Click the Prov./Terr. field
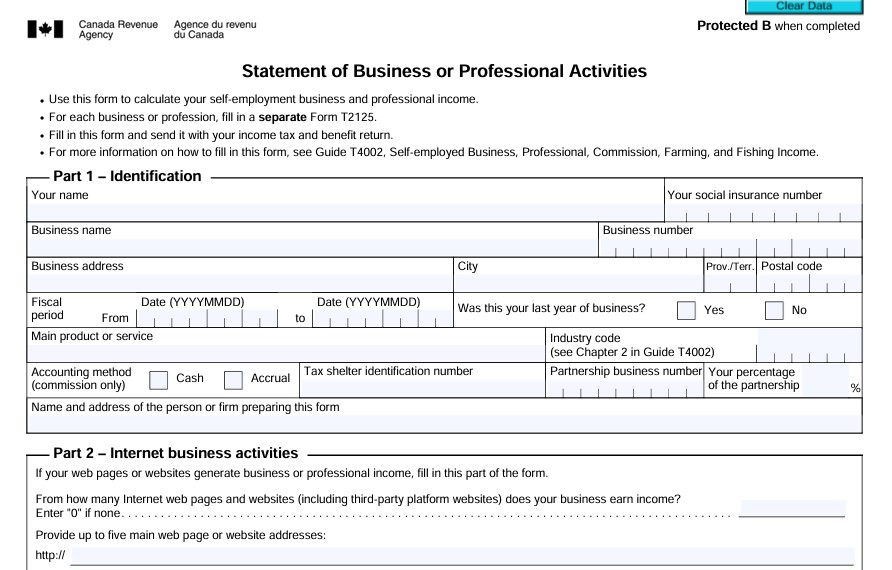 coord(730,284)
